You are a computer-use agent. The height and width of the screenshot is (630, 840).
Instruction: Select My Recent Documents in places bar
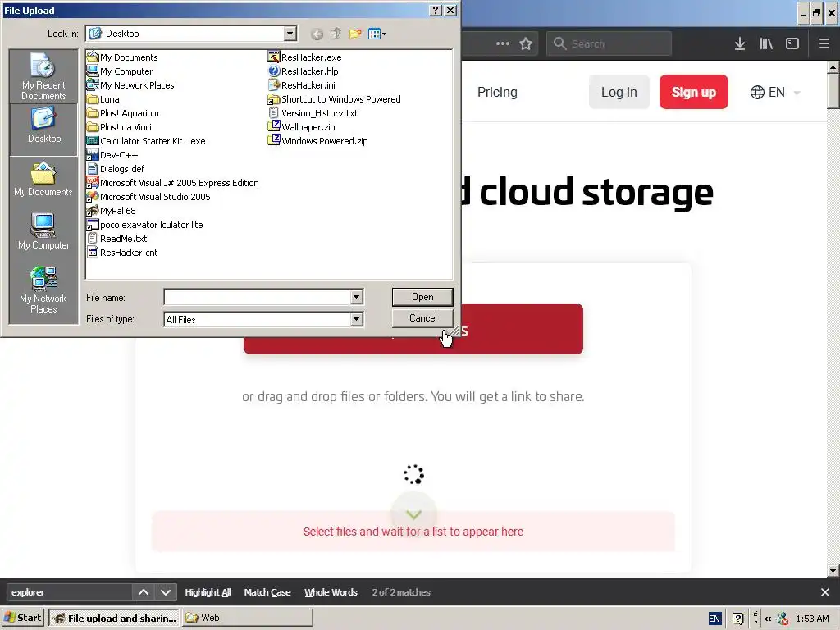click(x=43, y=76)
